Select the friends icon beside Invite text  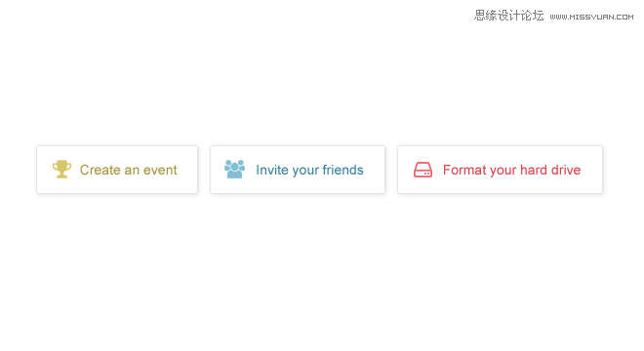tap(234, 169)
